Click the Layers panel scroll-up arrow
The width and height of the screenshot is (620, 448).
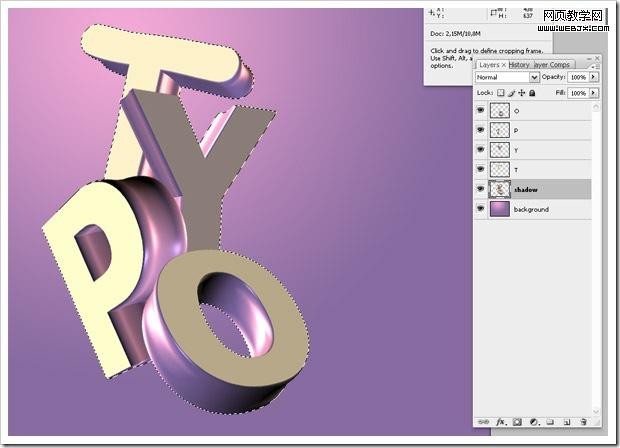[596, 107]
